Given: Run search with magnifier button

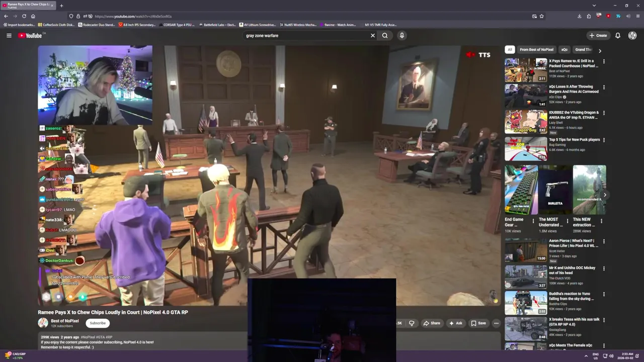Looking at the screenshot, I should 385,35.
